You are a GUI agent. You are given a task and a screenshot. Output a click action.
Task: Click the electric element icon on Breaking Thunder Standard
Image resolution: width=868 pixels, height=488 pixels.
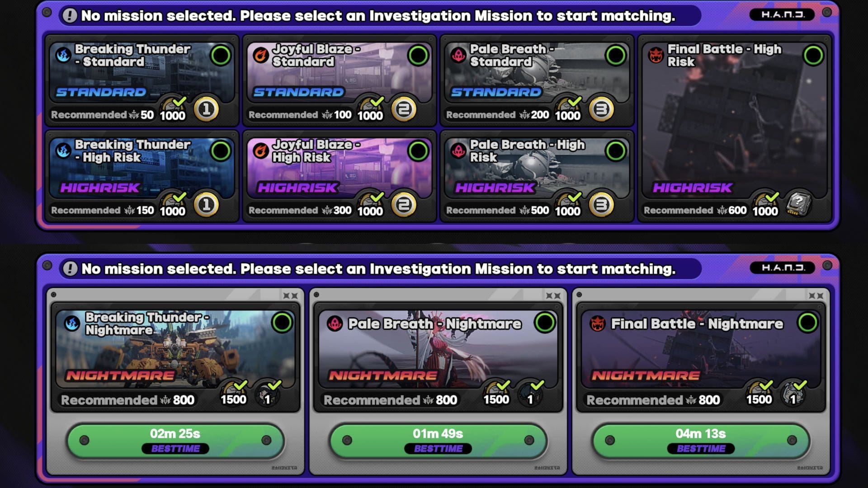(x=63, y=55)
